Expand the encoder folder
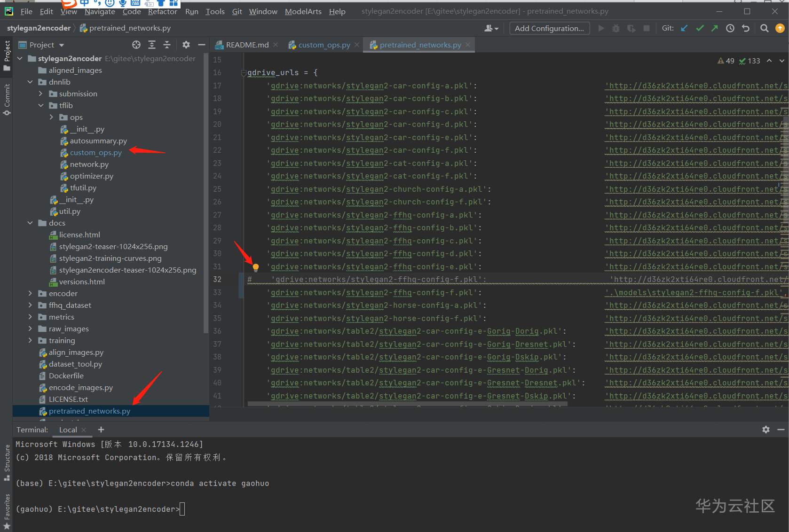Screen dimensions: 789x532 click(30, 293)
